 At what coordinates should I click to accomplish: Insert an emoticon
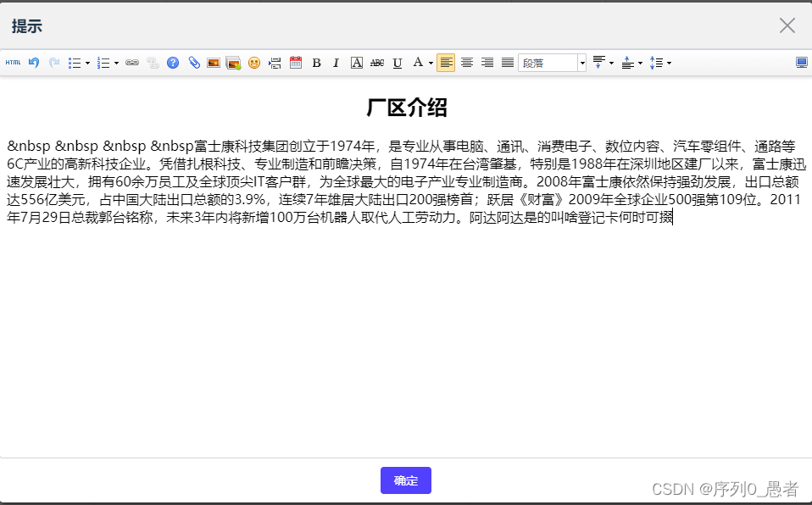click(253, 62)
